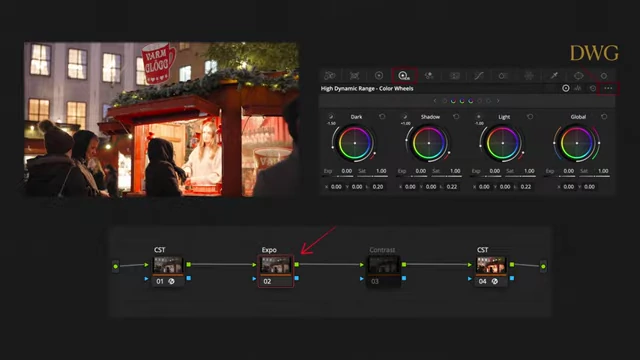This screenshot has width=640, height=360.
Task: Click the node graph output dot
Action: (543, 266)
